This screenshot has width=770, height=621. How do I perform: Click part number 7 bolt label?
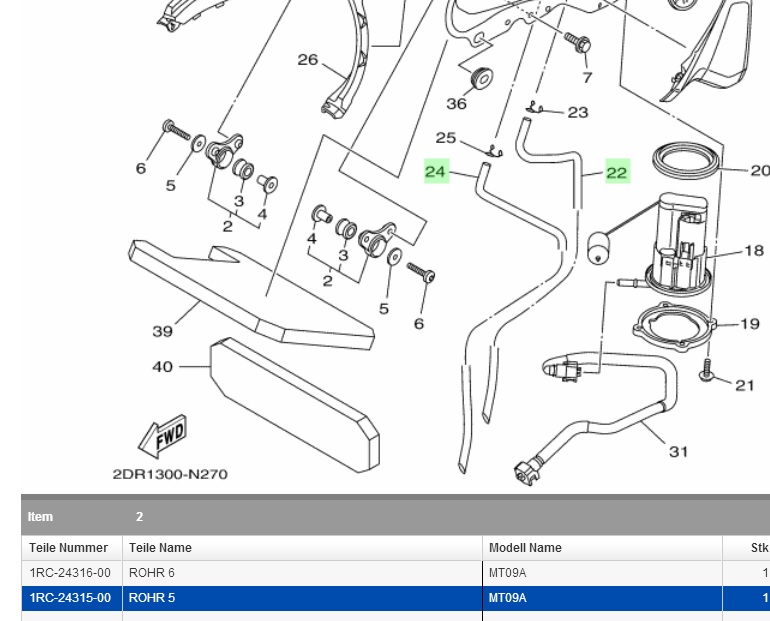coord(587,77)
